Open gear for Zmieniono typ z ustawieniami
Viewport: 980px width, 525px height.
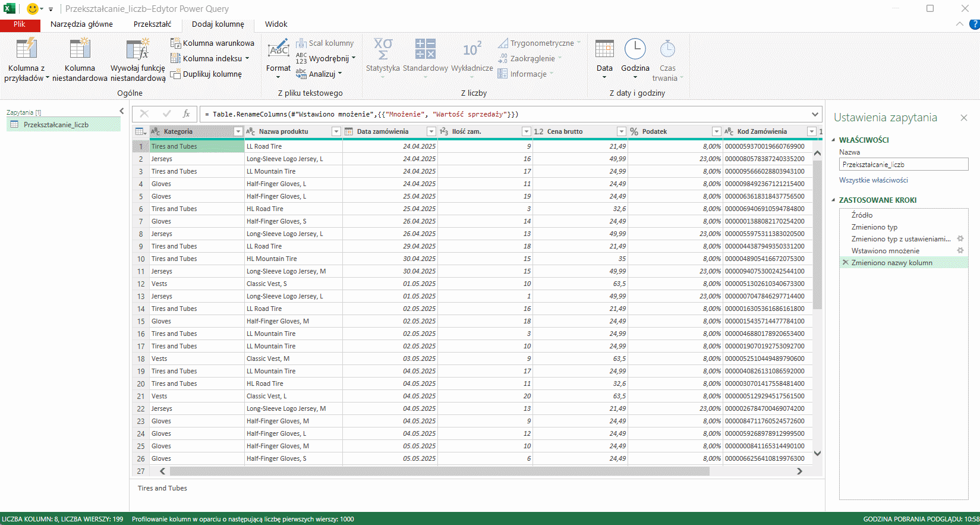point(960,238)
